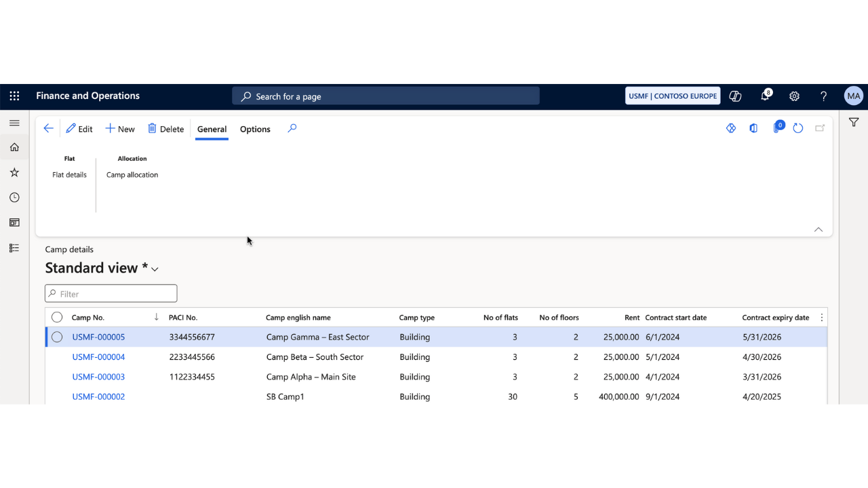Open Camp allocation
The image size is (868, 488).
point(132,175)
